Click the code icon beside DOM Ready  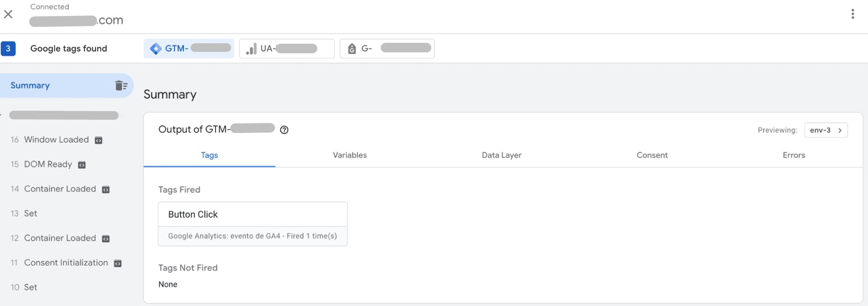point(82,165)
